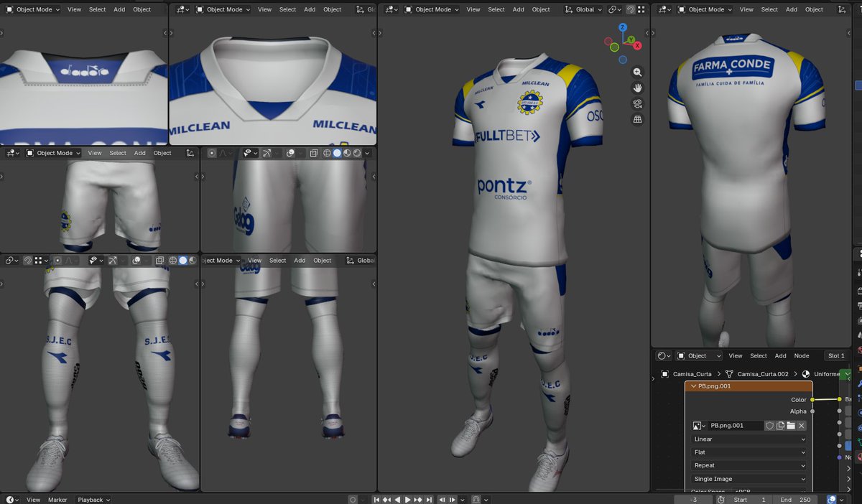Screen dimensions: 862x504
Task: Click Slot 1 button in node editor
Action: [x=836, y=355]
